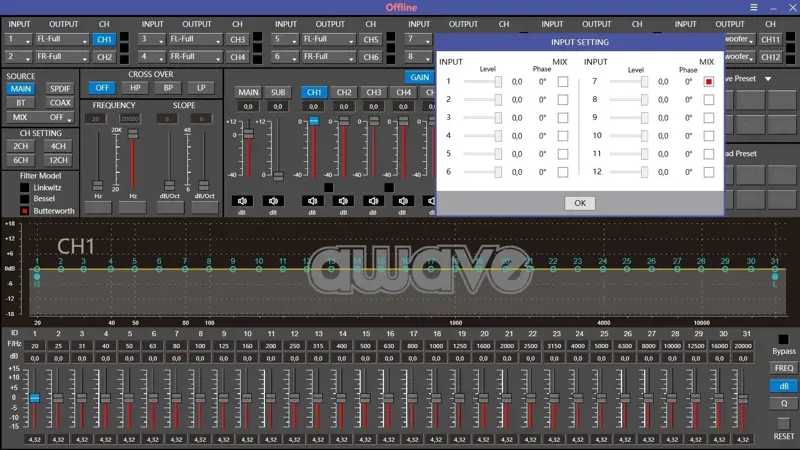800x450 pixels.
Task: Open the hamburger menu in title bar
Action: click(x=754, y=7)
